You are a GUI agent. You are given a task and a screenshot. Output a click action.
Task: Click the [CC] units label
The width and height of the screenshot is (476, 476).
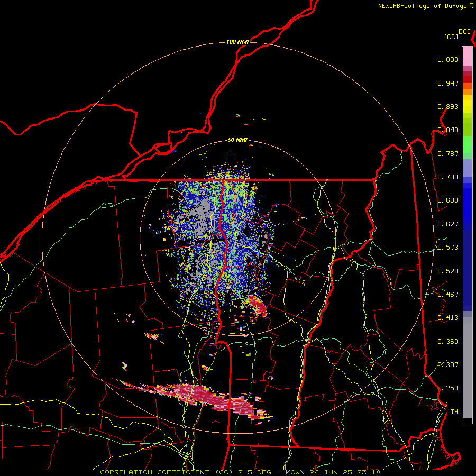coord(452,36)
